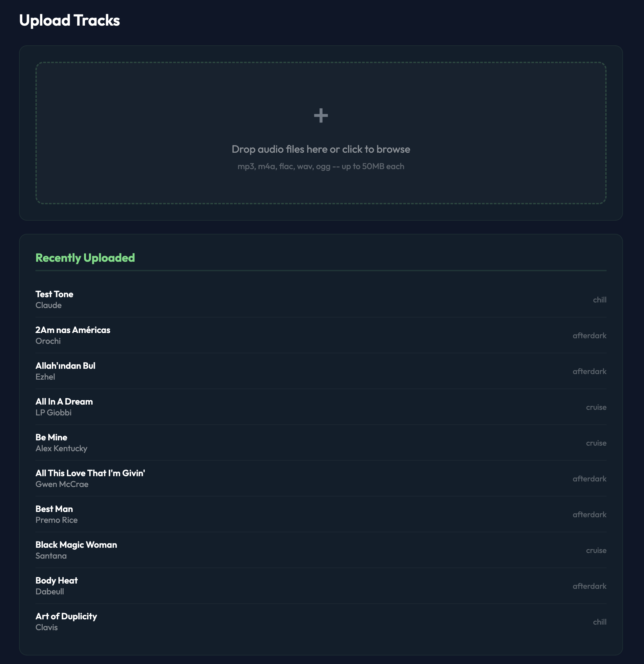Click the cruise tag on All In A Dream
The image size is (644, 664).
tap(597, 407)
